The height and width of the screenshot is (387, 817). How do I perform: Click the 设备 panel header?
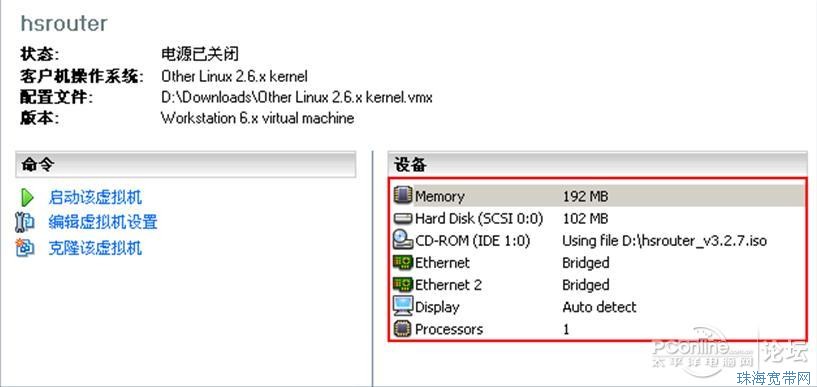coord(597,165)
